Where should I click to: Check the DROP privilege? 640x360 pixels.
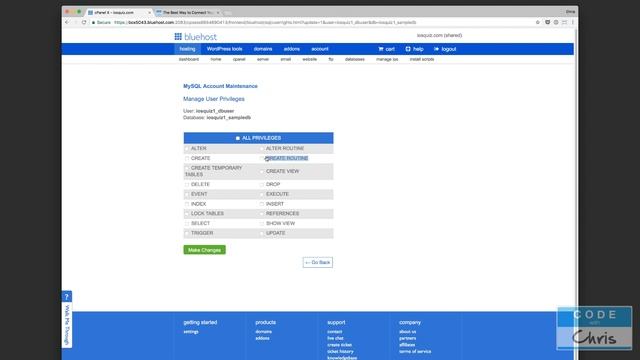[x=262, y=184]
